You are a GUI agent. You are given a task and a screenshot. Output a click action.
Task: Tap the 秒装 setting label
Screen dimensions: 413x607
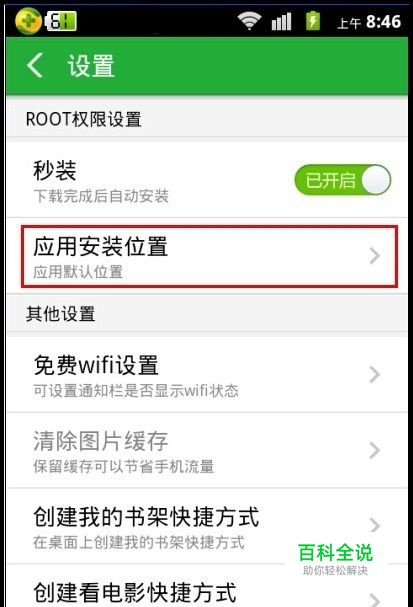click(x=55, y=170)
